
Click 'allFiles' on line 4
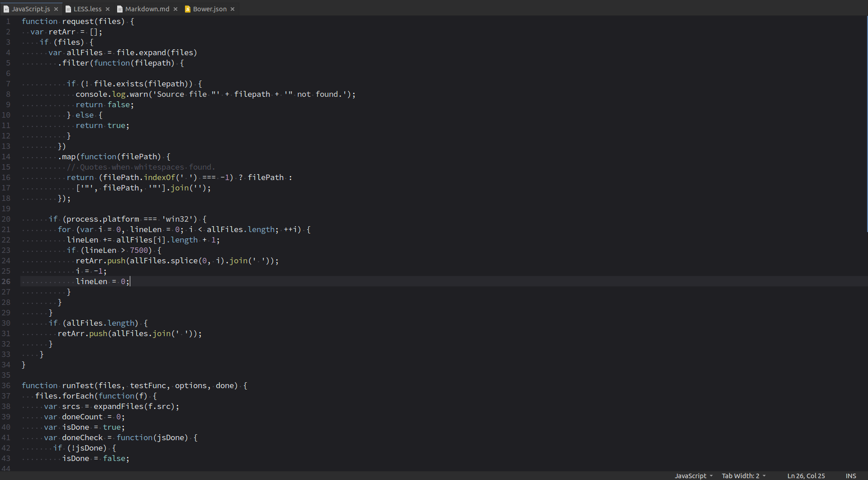[85, 52]
